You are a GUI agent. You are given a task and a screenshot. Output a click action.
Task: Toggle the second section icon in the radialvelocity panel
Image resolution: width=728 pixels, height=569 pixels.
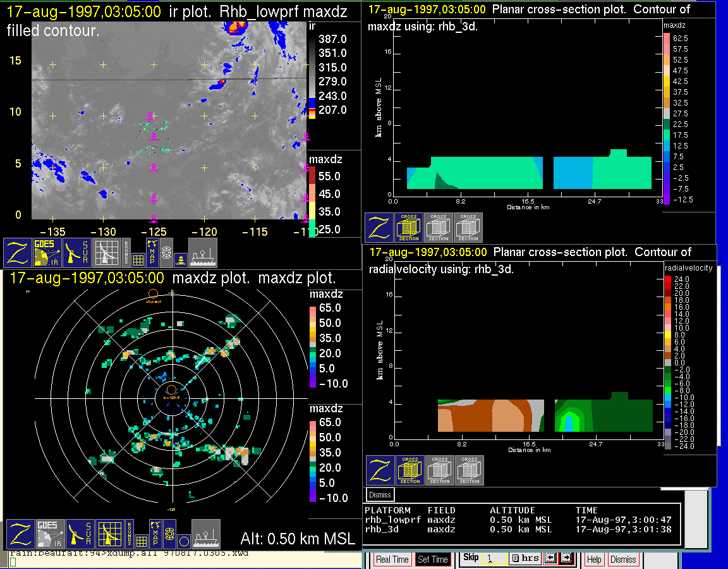[x=440, y=470]
